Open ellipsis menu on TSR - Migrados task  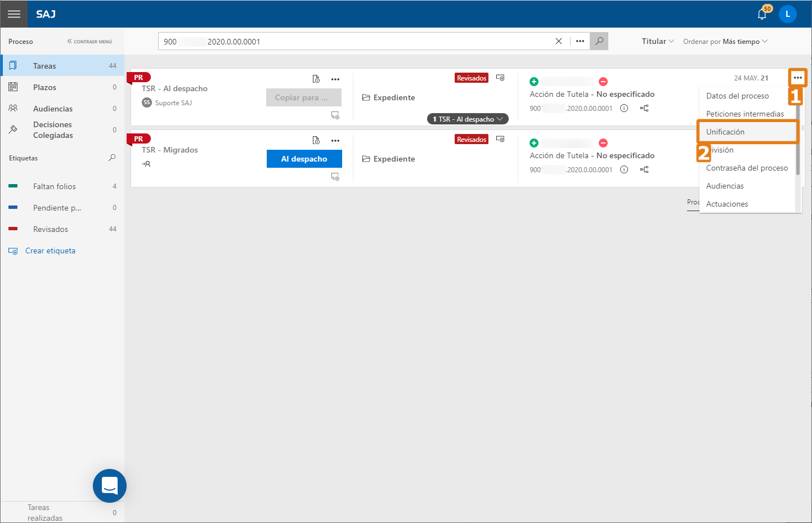[335, 140]
